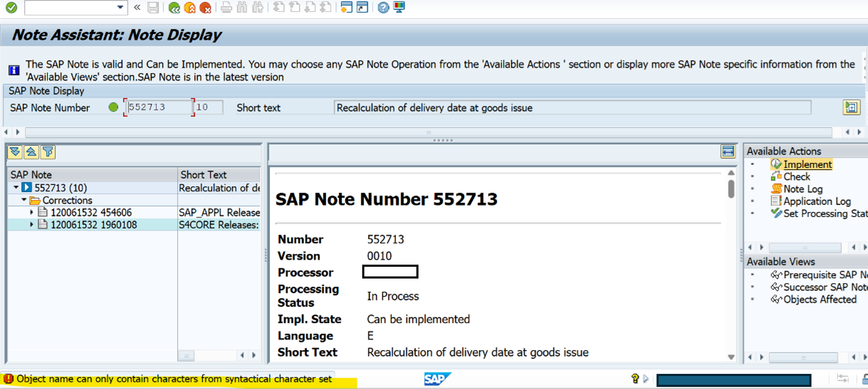Click the Next Page icon
Screen dimensions: 868x389
[x=310, y=8]
